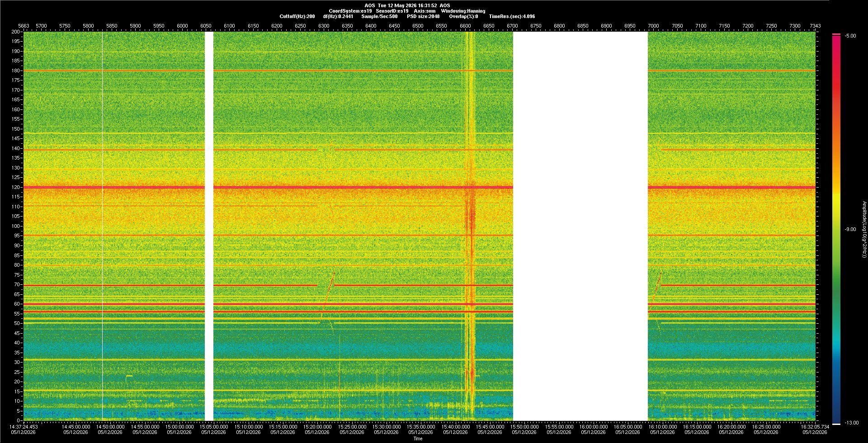Viewport: 868px width, 443px height.
Task: Click the narrow white data gap near 6050
Action: pos(209,226)
